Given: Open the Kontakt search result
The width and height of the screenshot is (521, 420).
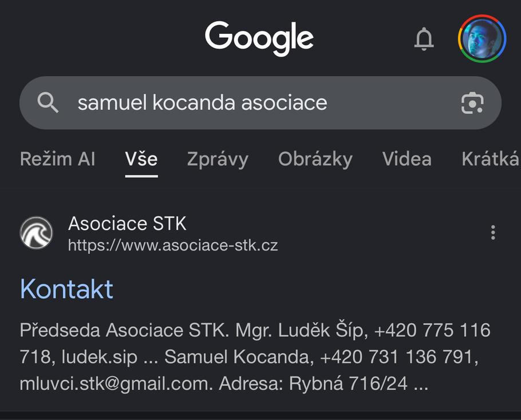Looking at the screenshot, I should 66,289.
